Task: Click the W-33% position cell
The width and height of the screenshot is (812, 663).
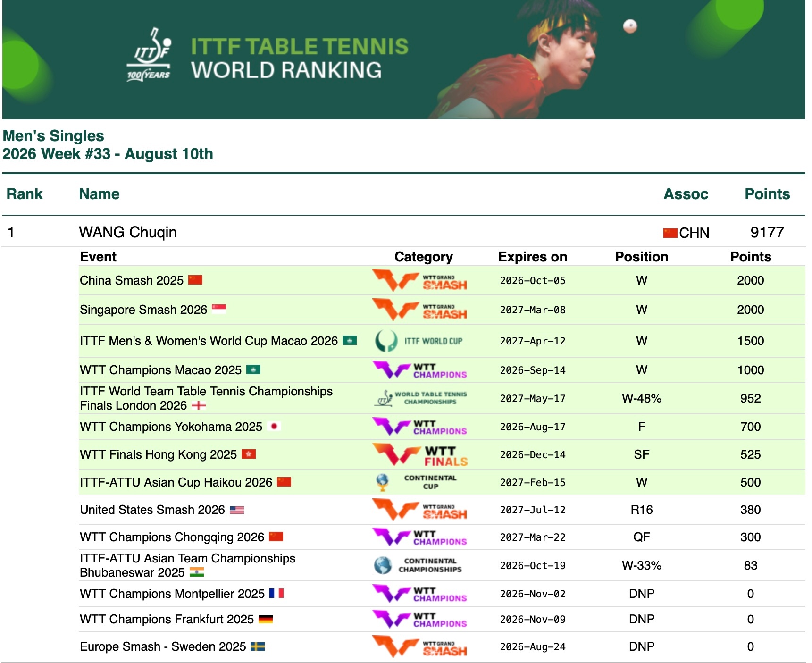Action: [x=642, y=565]
